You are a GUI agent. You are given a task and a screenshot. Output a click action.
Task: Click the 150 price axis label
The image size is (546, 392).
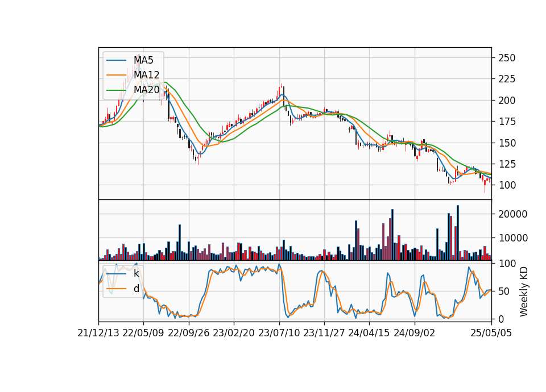[x=507, y=143]
